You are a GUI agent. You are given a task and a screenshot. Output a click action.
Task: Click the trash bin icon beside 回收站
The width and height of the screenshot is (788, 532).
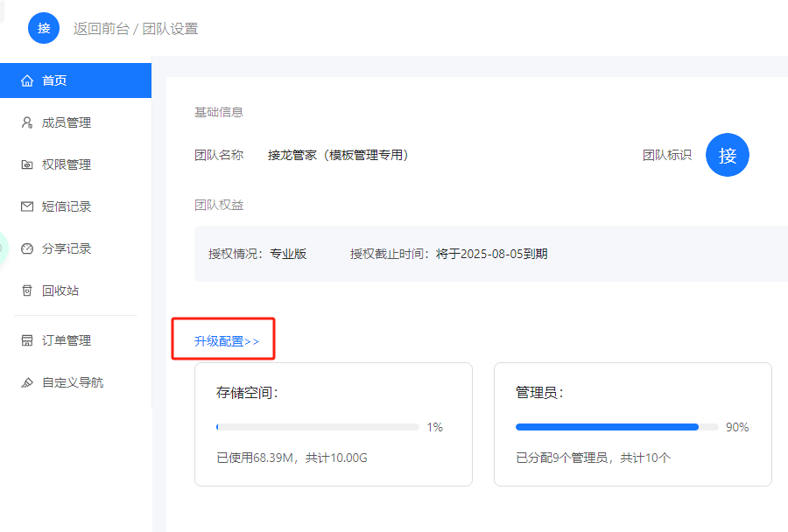pos(27,290)
